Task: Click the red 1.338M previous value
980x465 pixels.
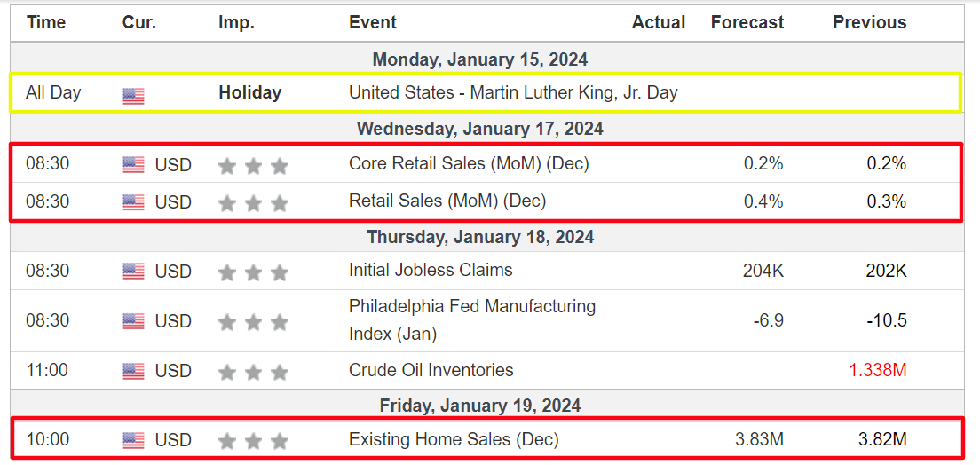Action: coord(878,371)
